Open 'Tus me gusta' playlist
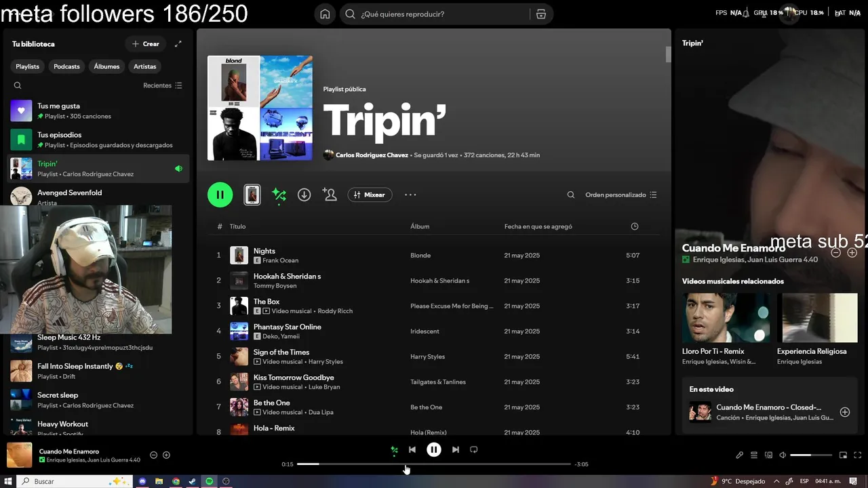The image size is (868, 488). (x=98, y=110)
